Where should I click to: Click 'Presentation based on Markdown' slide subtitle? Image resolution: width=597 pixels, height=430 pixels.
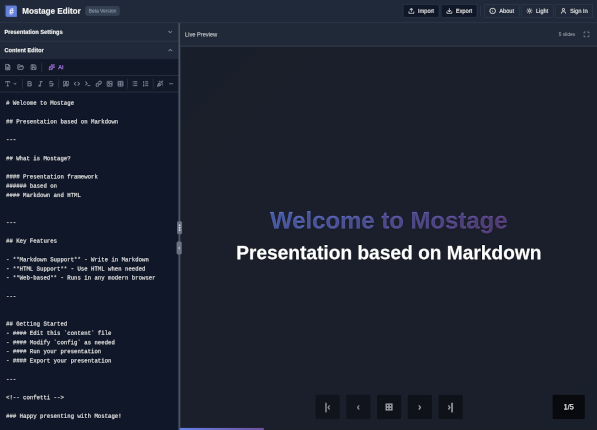coord(388,253)
